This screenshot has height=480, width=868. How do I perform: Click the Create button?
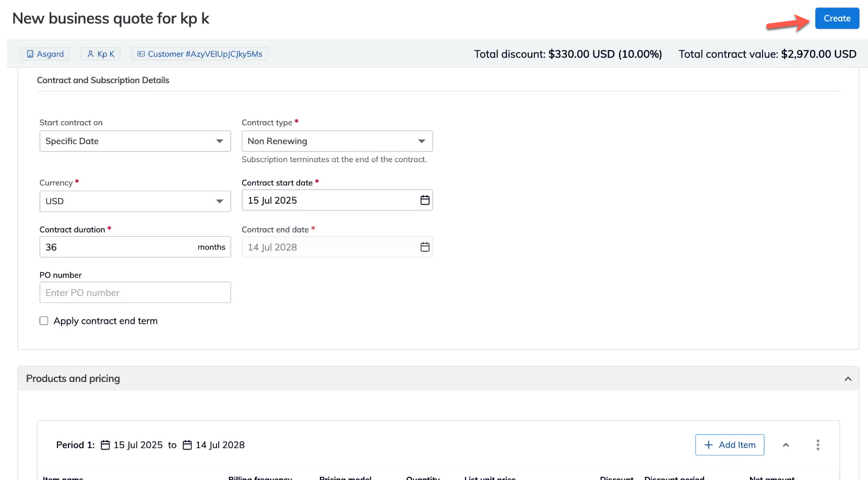pos(837,18)
